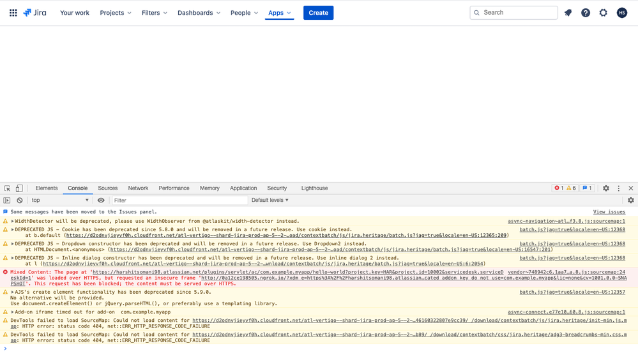The height and width of the screenshot is (364, 638).
Task: Open the Jira app switcher grid icon
Action: point(13,13)
